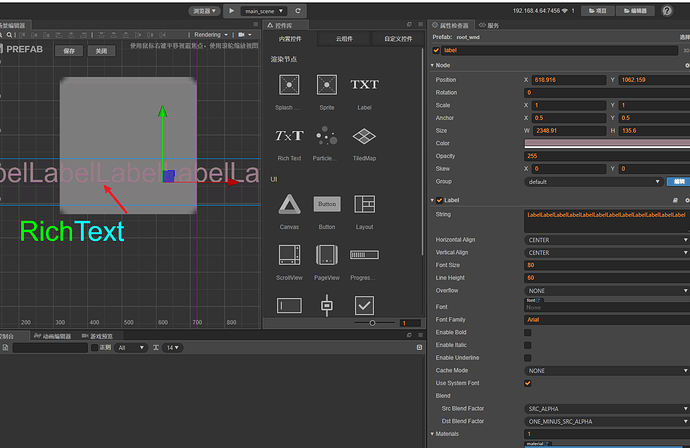
Task: Click the PageView control icon
Action: tap(326, 255)
